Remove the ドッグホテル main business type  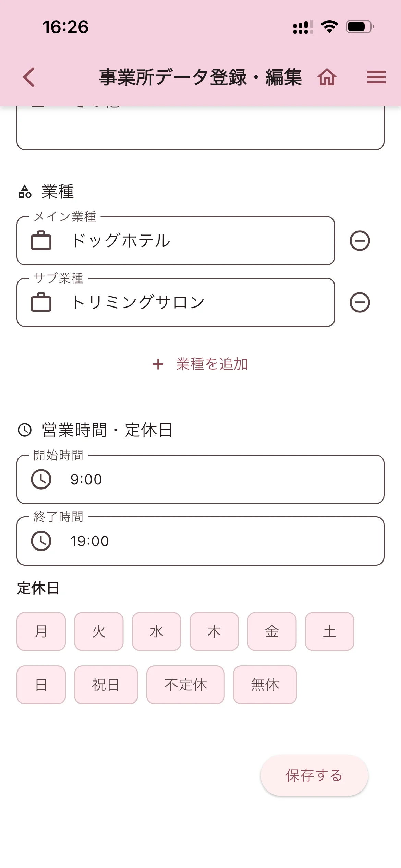click(x=360, y=241)
